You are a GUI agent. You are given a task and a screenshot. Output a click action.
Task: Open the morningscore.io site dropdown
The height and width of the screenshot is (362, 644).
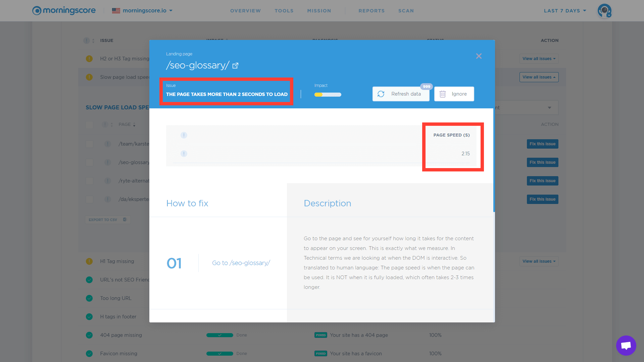click(x=147, y=11)
